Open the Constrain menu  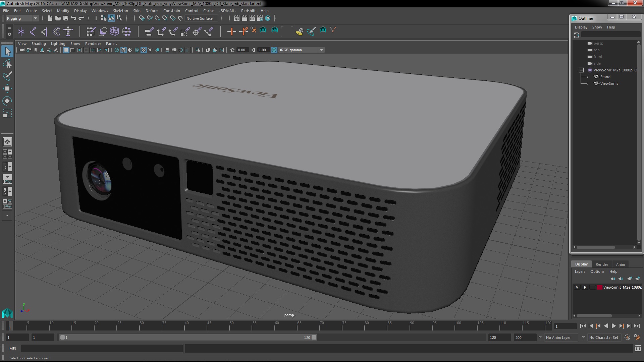coord(171,11)
